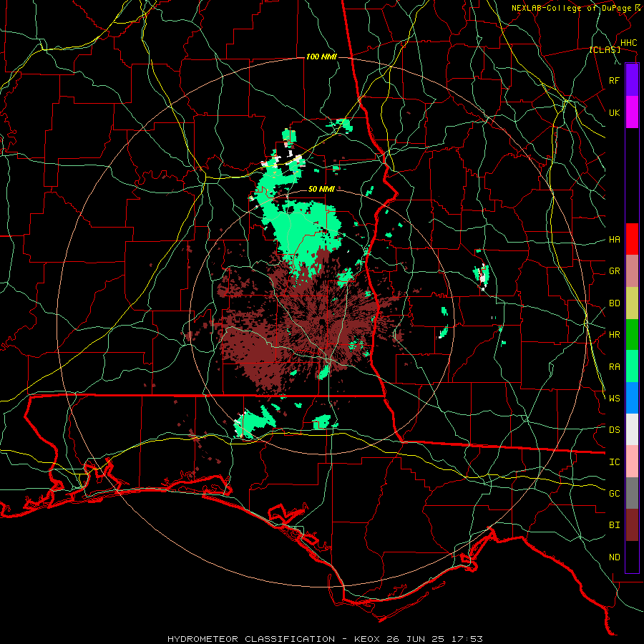Click the RF purple legend swatch
Image resolution: width=644 pixels, height=644 pixels.
tap(632, 80)
